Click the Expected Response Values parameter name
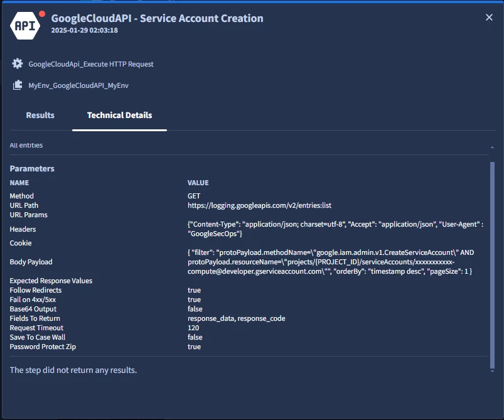 click(51, 281)
